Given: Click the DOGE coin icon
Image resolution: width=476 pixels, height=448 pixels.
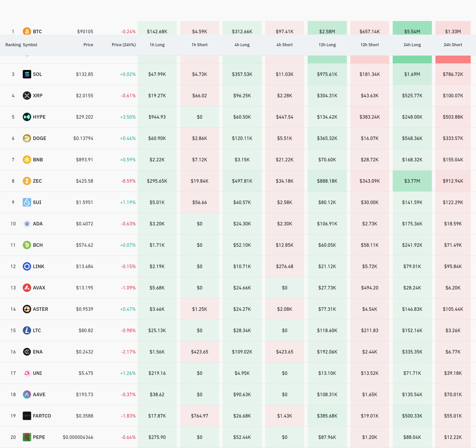Looking at the screenshot, I should click(27, 138).
